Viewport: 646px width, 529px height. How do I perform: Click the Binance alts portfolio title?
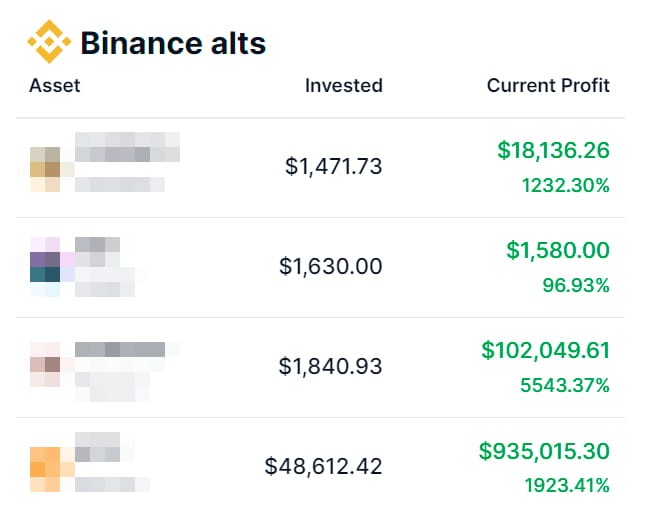(x=173, y=44)
